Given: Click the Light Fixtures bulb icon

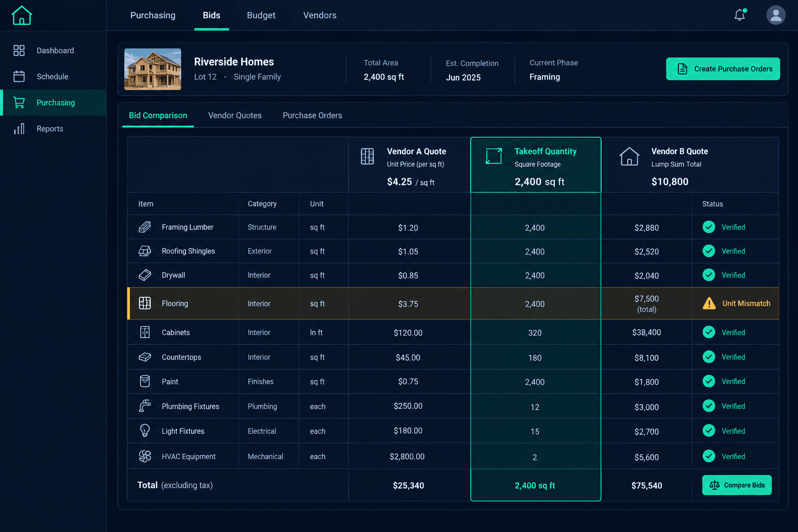Looking at the screenshot, I should [x=145, y=431].
